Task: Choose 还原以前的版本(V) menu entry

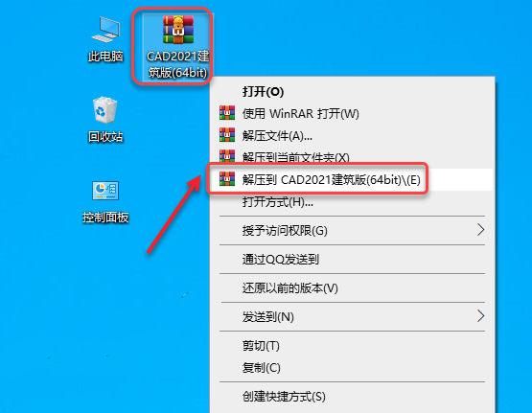Action: tap(290, 288)
